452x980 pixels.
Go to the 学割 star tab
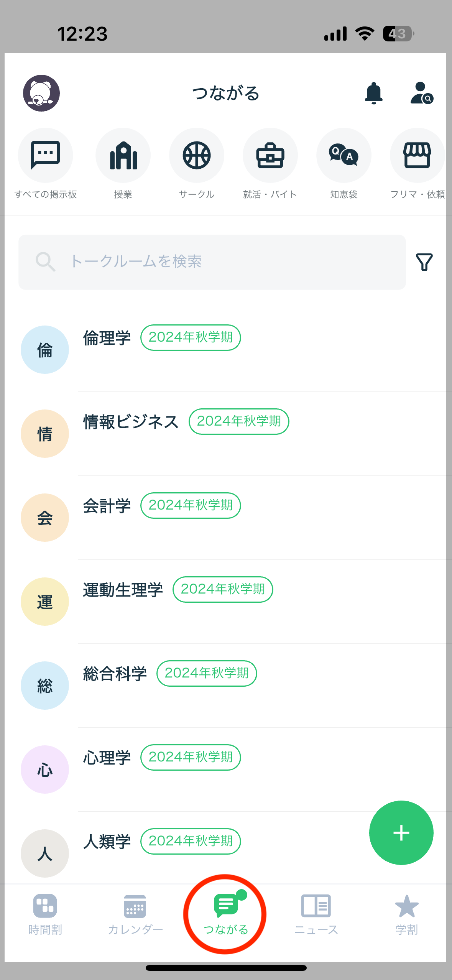[407, 915]
